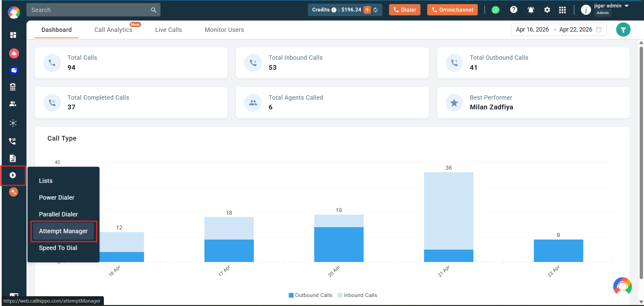This screenshot has width=644, height=306.
Task: Open the blue chat bot sidebar icon
Action: coord(14,70)
